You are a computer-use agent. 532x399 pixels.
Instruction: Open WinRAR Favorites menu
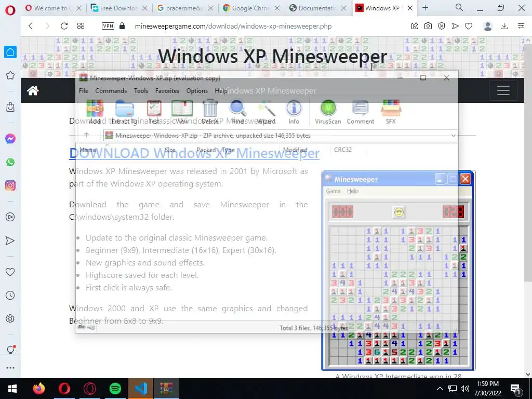[x=167, y=90]
